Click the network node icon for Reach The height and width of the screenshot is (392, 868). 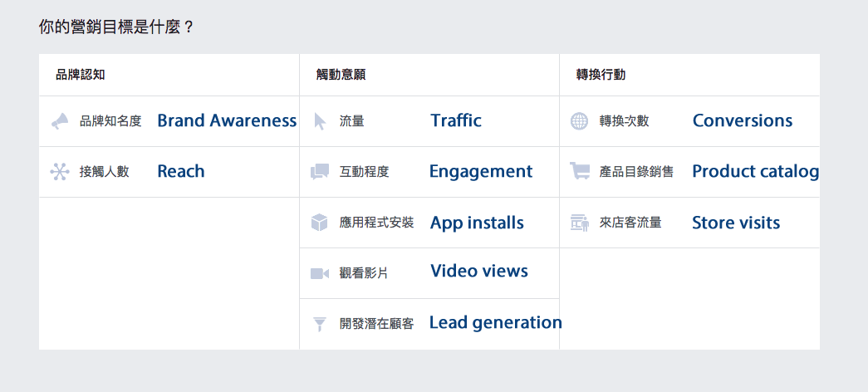[60, 172]
